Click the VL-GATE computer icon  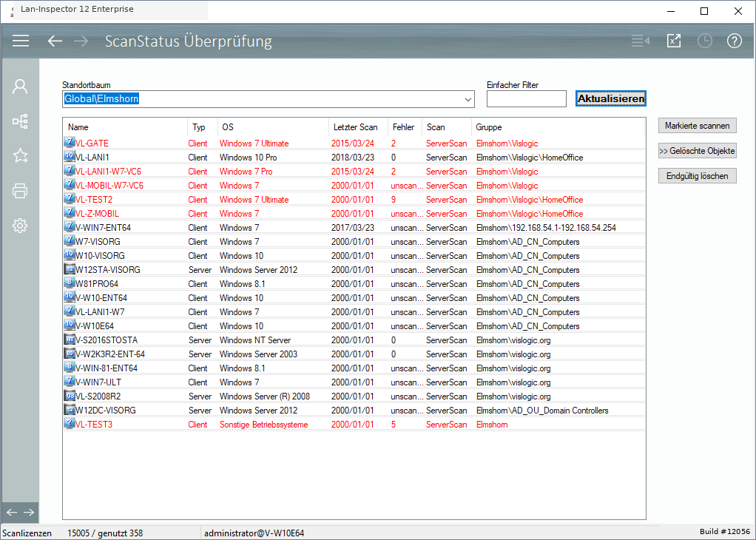[70, 143]
